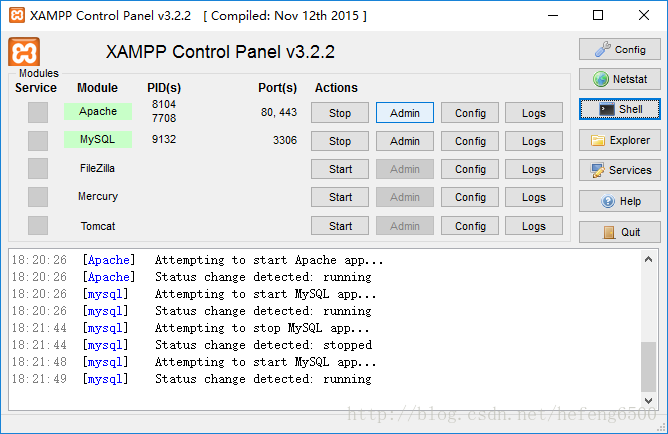
Task: Start the FileZilla module
Action: pos(340,169)
